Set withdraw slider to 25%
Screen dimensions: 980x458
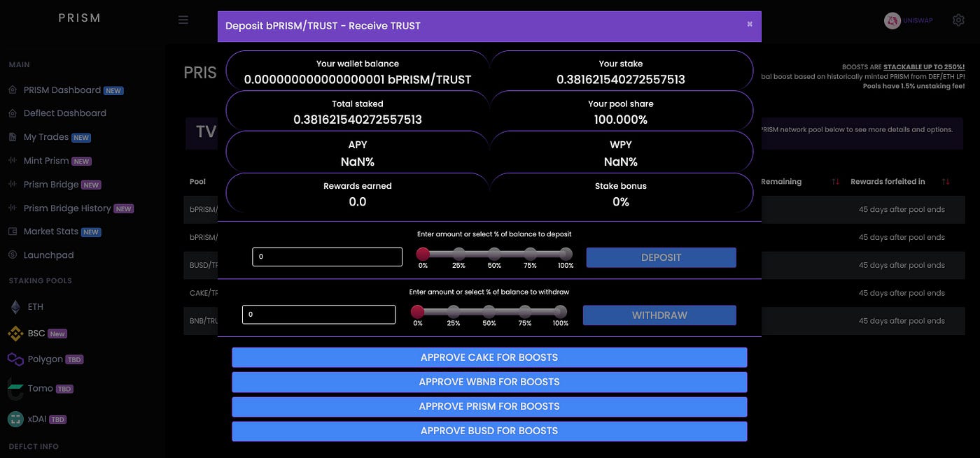[454, 311]
